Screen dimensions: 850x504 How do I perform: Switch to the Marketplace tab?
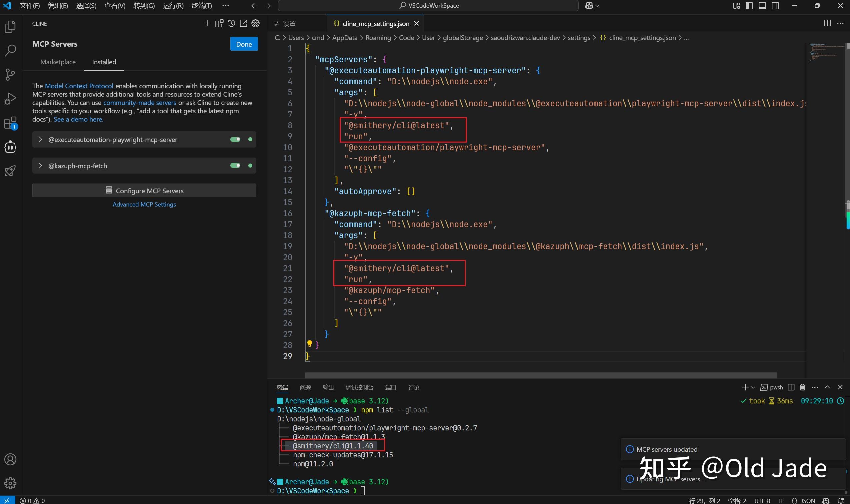pyautogui.click(x=58, y=62)
